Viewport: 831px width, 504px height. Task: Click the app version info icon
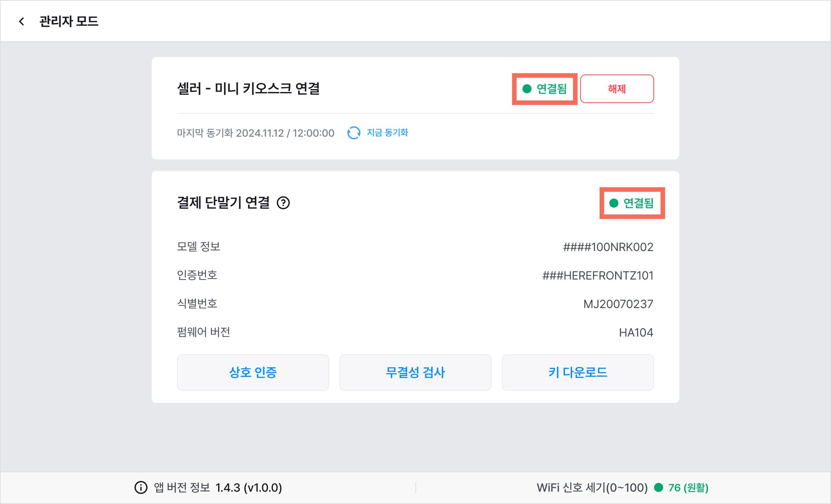pyautogui.click(x=141, y=487)
